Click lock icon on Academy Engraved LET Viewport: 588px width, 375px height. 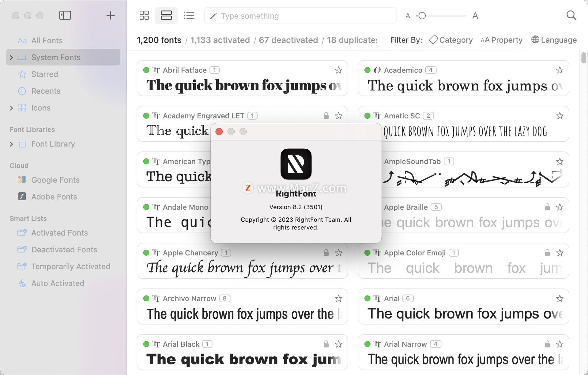tap(326, 116)
